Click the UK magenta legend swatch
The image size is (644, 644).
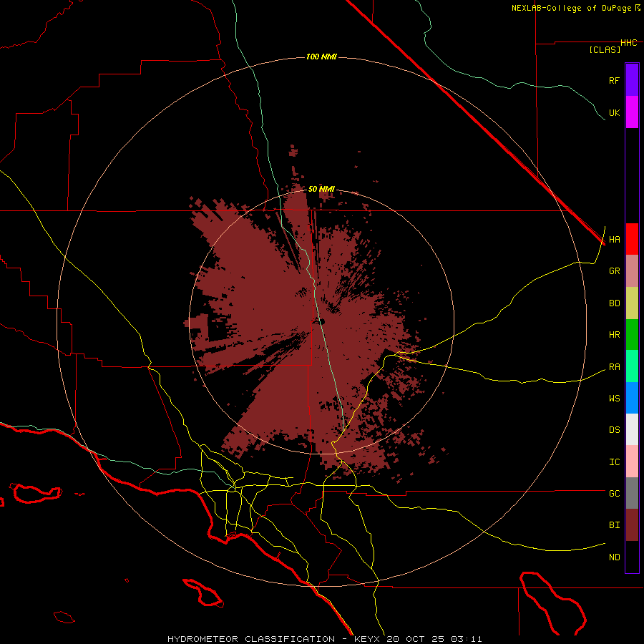[632, 112]
